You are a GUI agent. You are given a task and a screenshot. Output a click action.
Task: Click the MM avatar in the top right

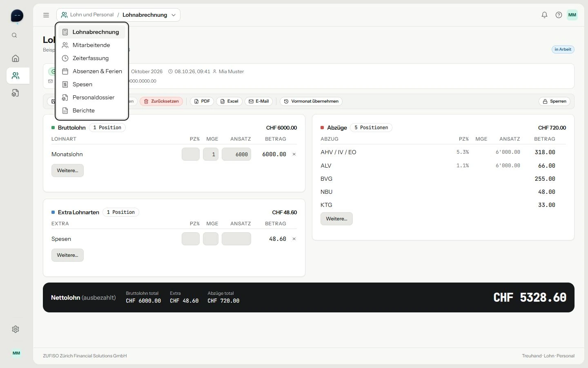pos(572,15)
